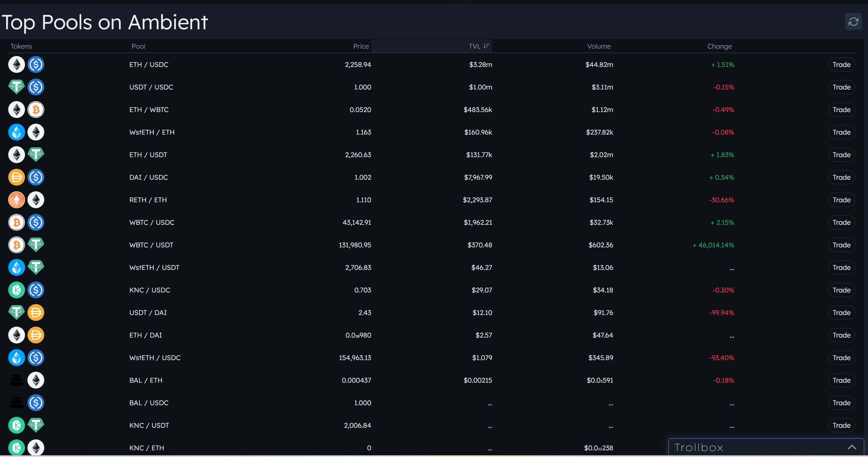Click the ETH token icon in ETH / USDC row
The height and width of the screenshot is (457, 868).
pyautogui.click(x=17, y=64)
